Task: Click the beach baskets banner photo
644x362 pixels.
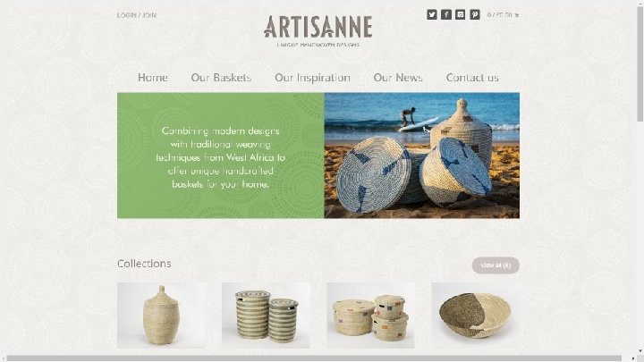Action: pos(422,156)
